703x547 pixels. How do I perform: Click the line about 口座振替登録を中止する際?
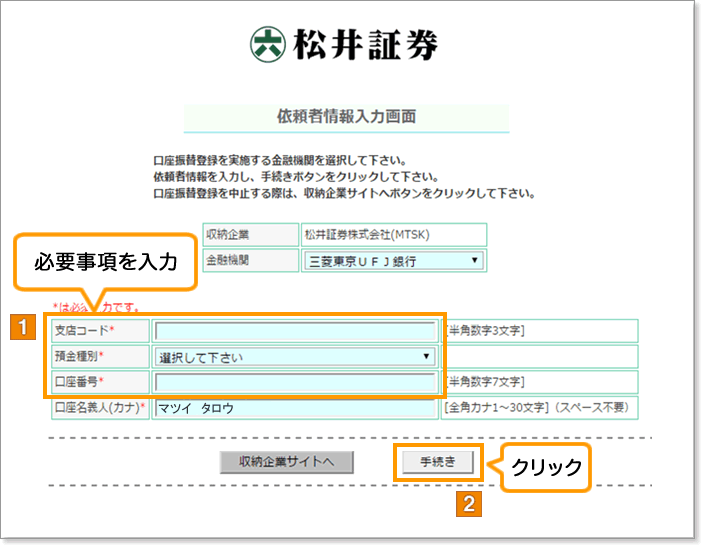(x=344, y=194)
